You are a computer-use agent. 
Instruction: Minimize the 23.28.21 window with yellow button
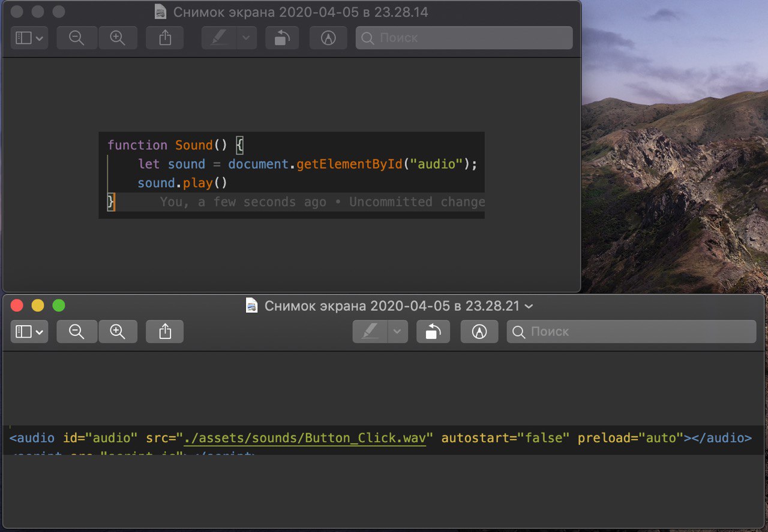tap(38, 306)
